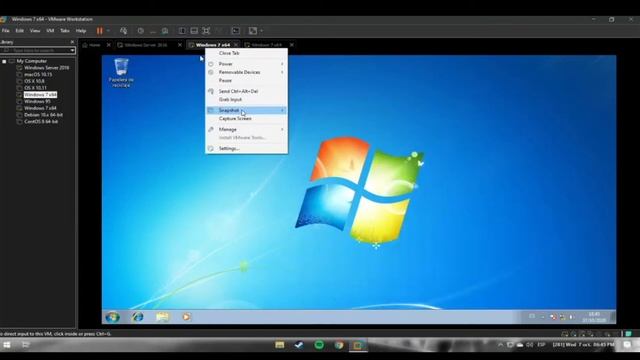Expand the Snapshot submenu
This screenshot has width=640, height=360.
point(247,110)
